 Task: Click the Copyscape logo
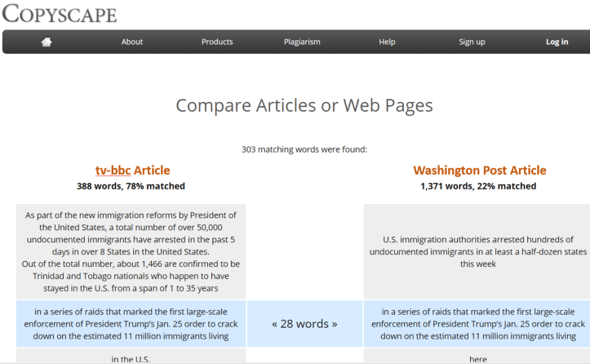60,14
